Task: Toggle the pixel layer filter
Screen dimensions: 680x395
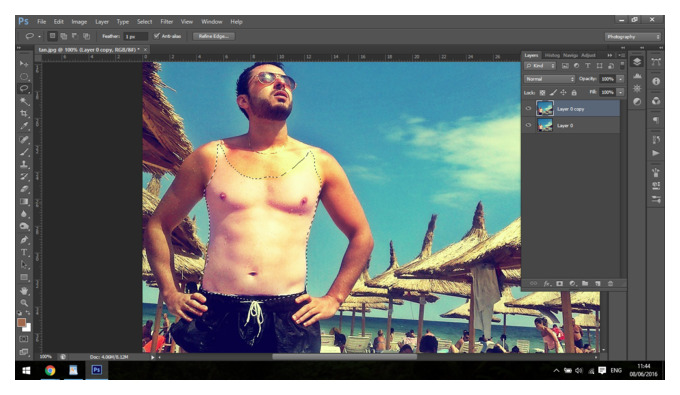Action: tap(565, 66)
